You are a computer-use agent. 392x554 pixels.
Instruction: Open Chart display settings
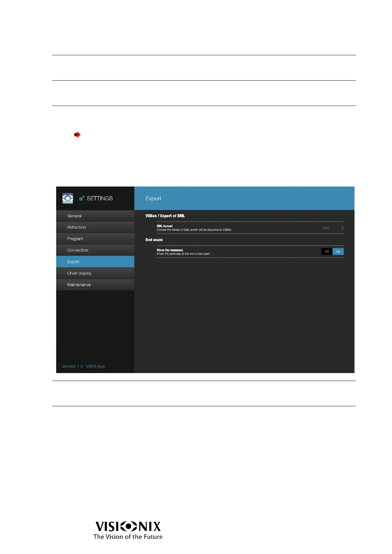pyautogui.click(x=95, y=273)
